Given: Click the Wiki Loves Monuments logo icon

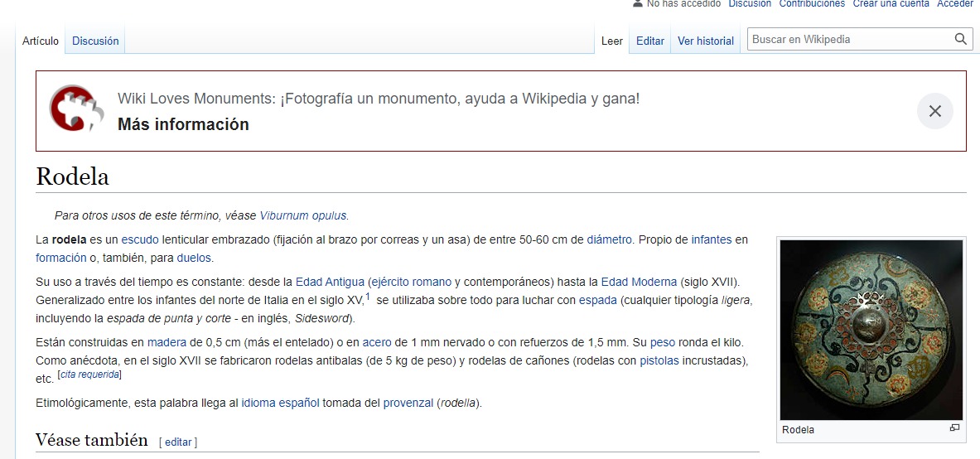Looking at the screenshot, I should tap(76, 109).
